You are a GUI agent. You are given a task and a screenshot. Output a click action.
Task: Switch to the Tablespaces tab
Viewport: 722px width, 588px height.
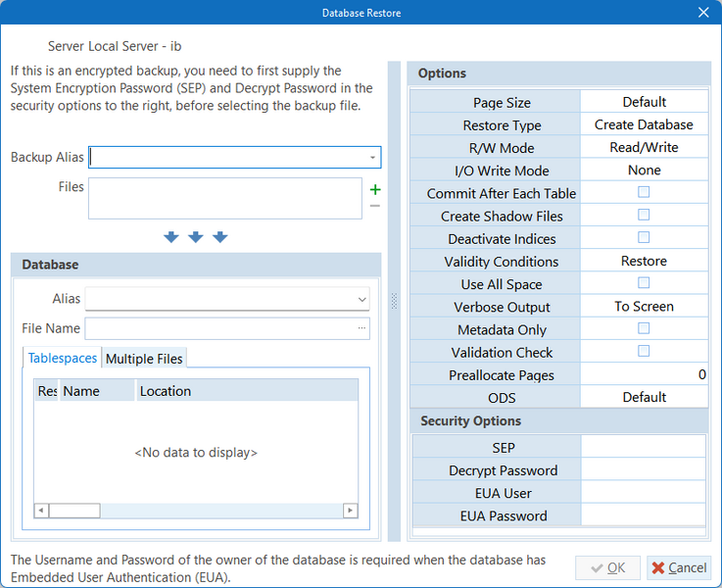(x=63, y=358)
